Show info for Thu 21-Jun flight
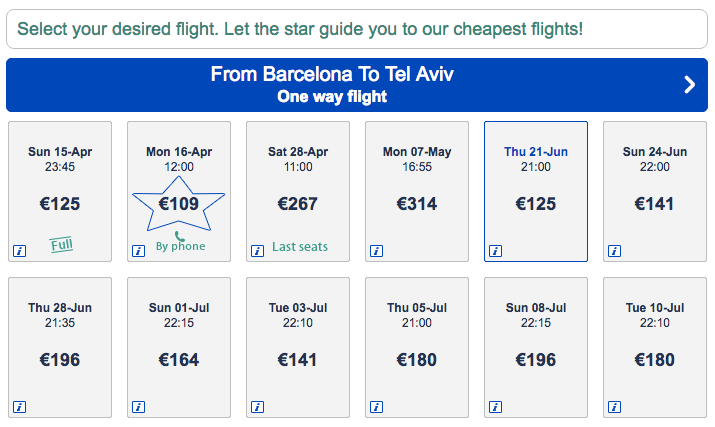 coord(496,250)
